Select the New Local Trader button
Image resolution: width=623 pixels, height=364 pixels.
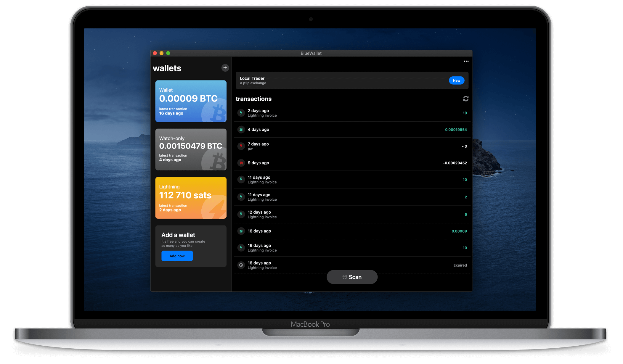(457, 80)
